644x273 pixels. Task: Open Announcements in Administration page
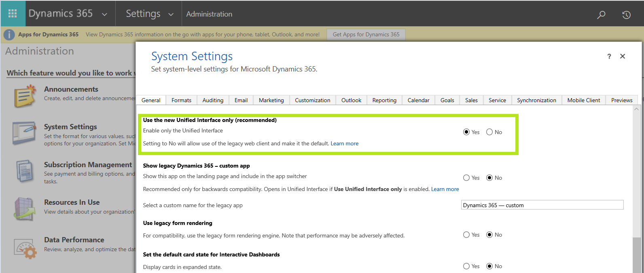tap(71, 89)
